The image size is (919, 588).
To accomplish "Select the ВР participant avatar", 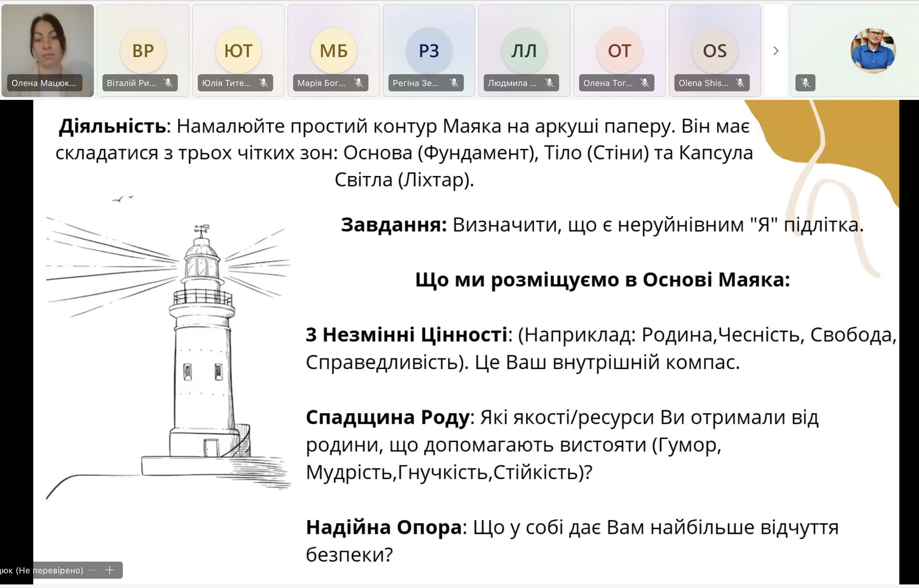I will click(143, 50).
